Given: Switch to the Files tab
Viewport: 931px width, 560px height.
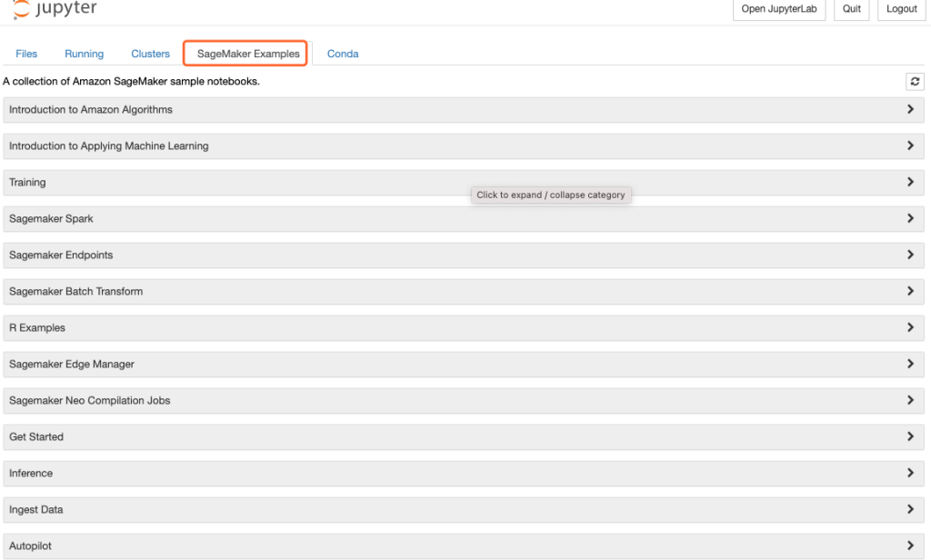Looking at the screenshot, I should click(26, 54).
